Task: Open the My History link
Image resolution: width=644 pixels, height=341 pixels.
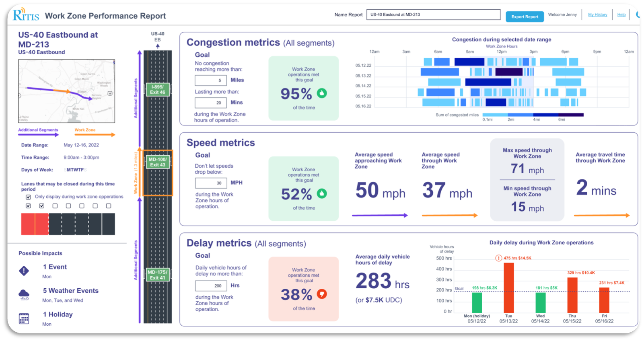Action: tap(597, 15)
